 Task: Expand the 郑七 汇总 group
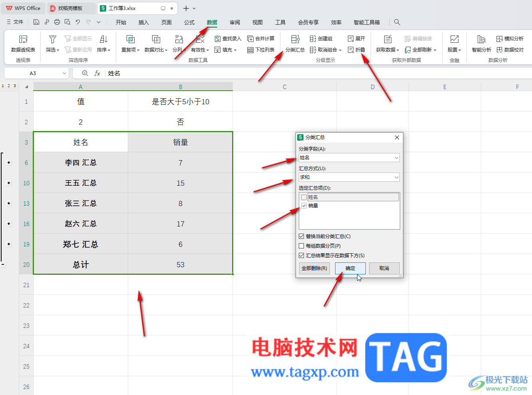[x=9, y=244]
